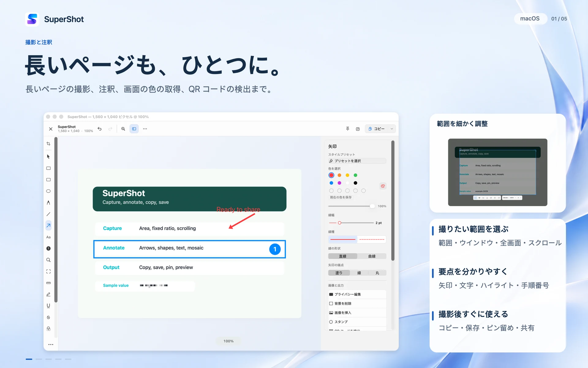Choose the black color swatch
The height and width of the screenshot is (368, 588).
pyautogui.click(x=356, y=183)
